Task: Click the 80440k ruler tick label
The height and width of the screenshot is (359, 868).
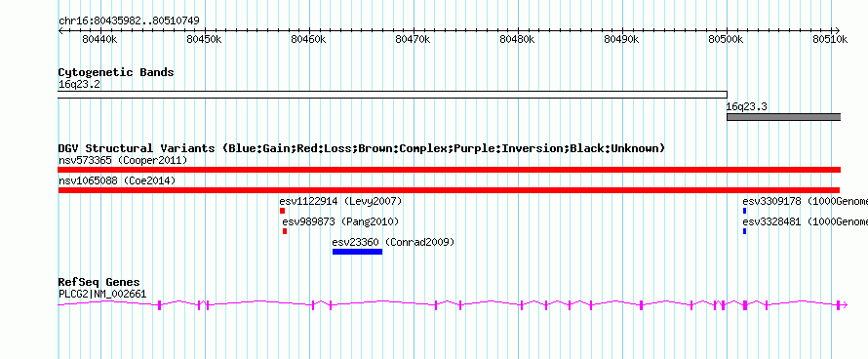Action: pos(99,39)
